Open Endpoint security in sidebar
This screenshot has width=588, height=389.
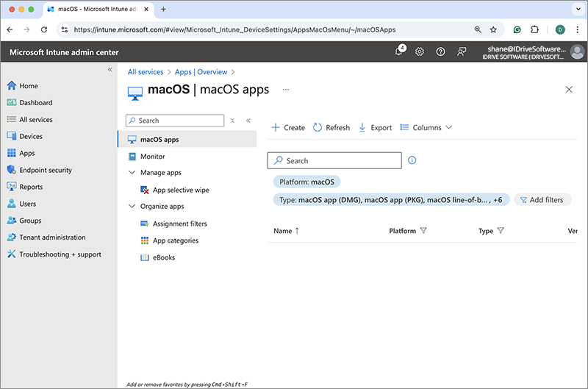pyautogui.click(x=46, y=170)
